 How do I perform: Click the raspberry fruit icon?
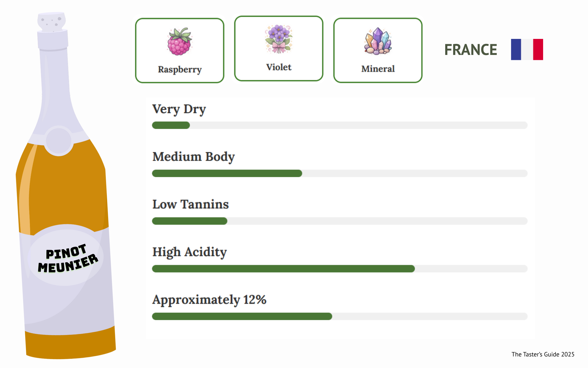pyautogui.click(x=180, y=42)
